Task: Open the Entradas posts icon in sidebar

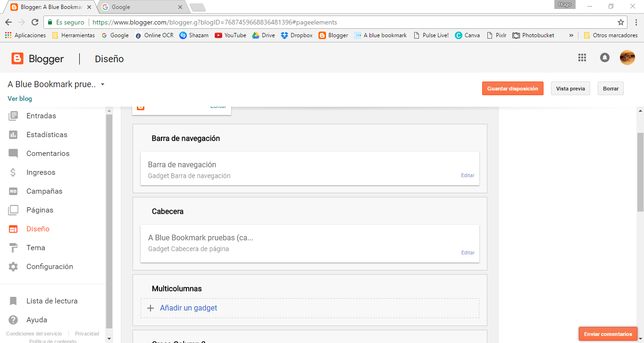Action: pos(13,115)
